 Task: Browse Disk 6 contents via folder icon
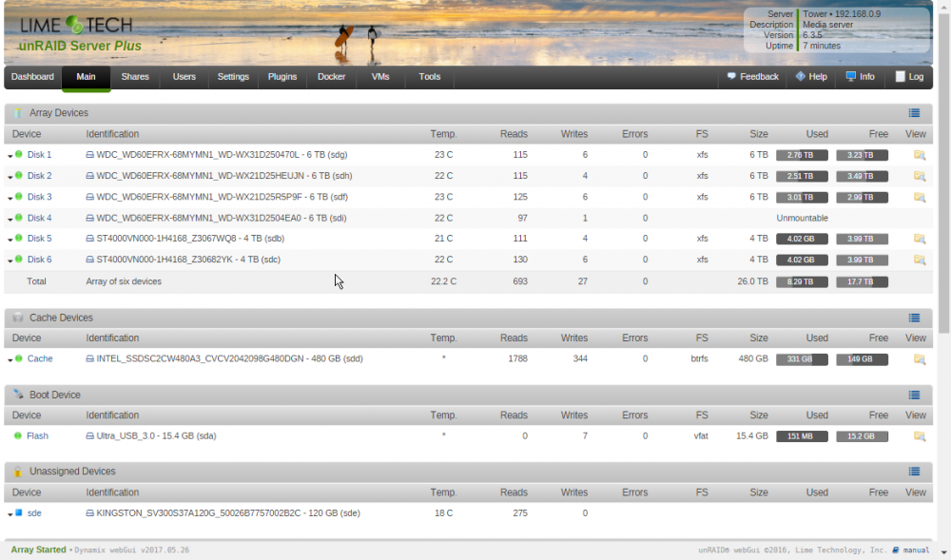pos(920,260)
